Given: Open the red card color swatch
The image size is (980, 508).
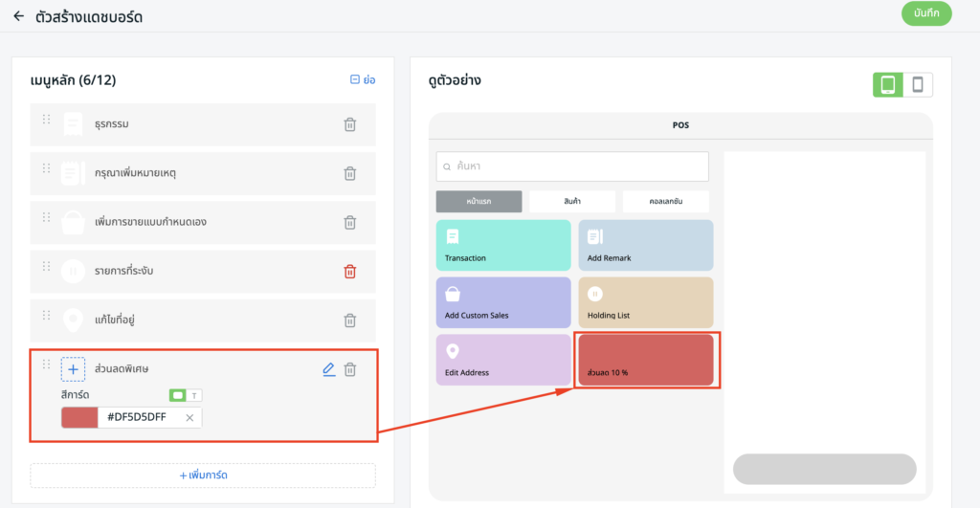Looking at the screenshot, I should [79, 418].
